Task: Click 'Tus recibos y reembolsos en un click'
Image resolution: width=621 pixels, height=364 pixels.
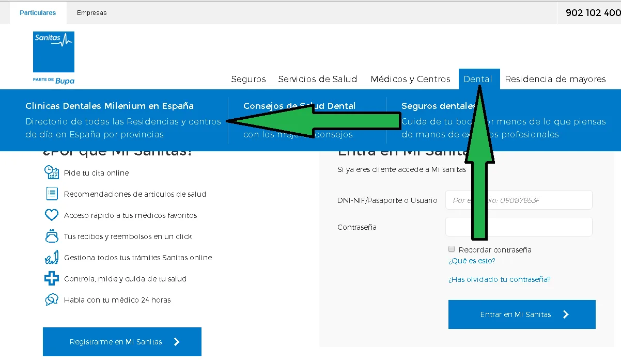Action: coord(128,236)
